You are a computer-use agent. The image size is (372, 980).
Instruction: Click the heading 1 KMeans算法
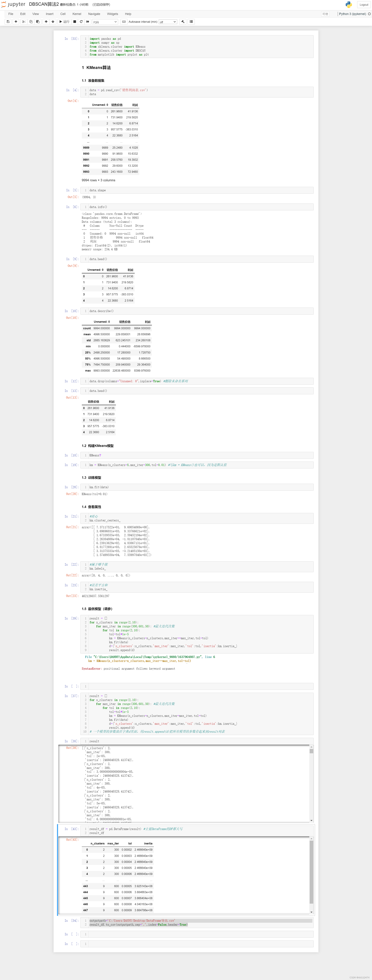[96, 68]
